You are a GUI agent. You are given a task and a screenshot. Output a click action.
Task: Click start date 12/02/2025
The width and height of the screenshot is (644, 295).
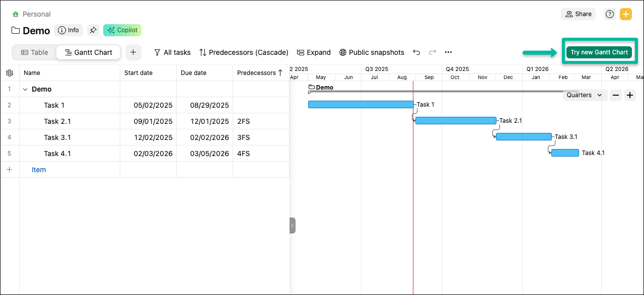(148, 137)
